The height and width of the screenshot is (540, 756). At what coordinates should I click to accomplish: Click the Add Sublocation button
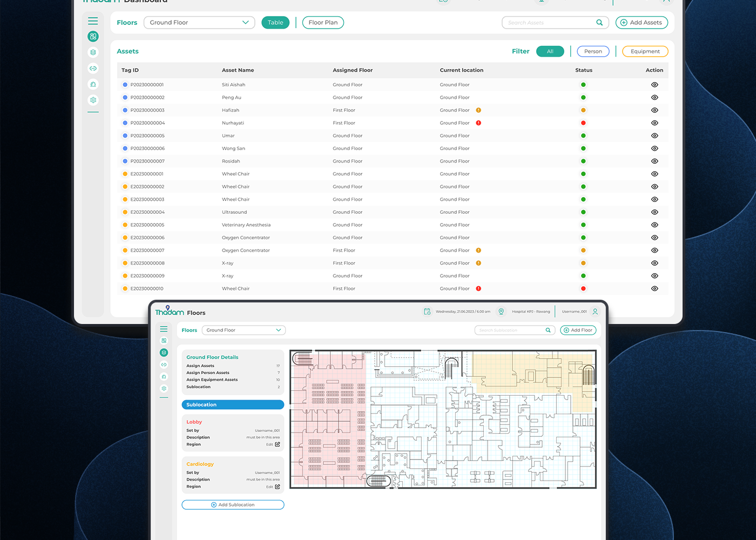(x=233, y=505)
